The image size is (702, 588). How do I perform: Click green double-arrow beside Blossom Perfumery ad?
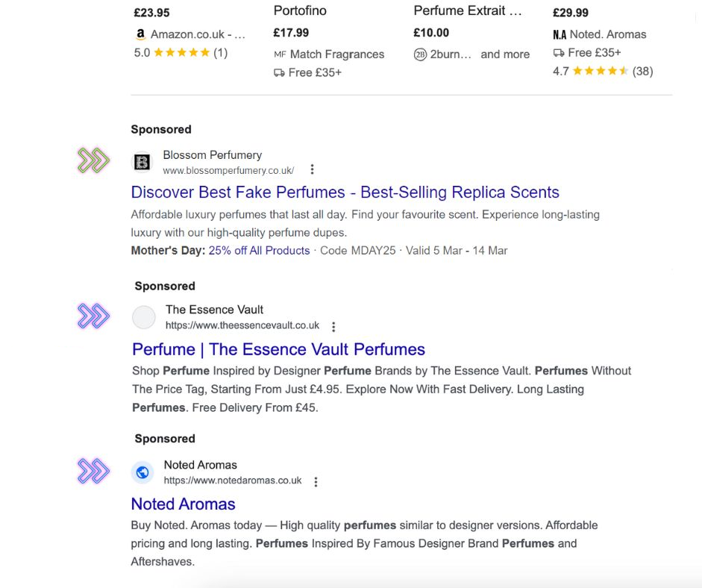[x=94, y=160]
